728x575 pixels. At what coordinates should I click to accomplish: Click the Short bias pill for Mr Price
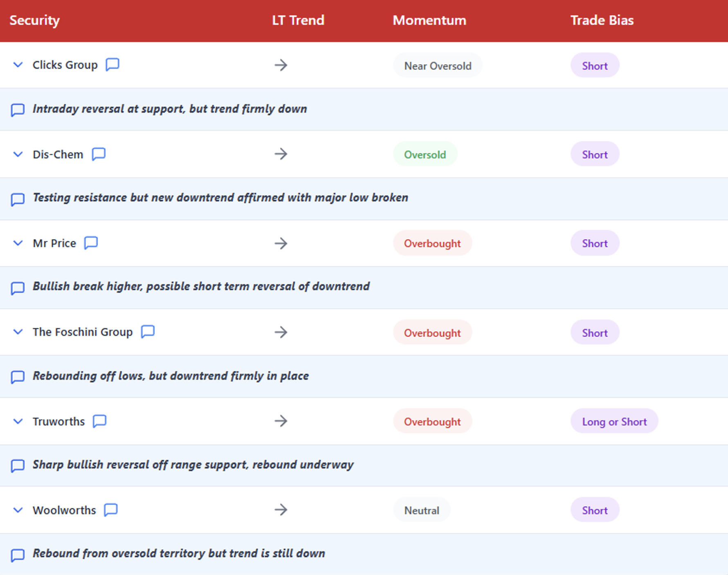[595, 243]
